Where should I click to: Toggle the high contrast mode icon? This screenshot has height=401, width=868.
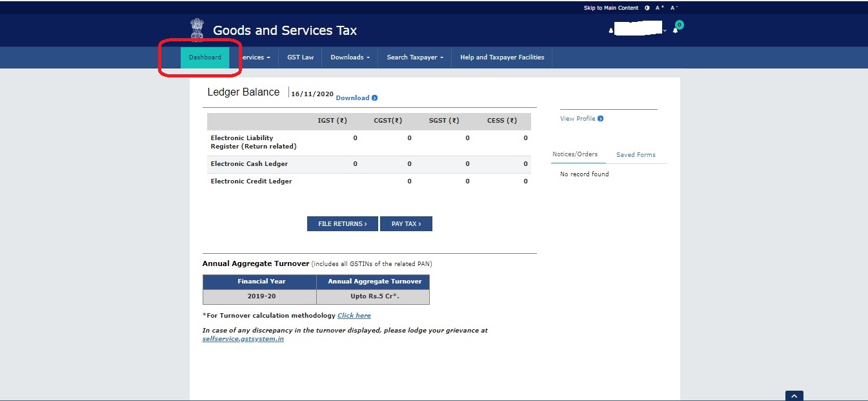pos(647,8)
